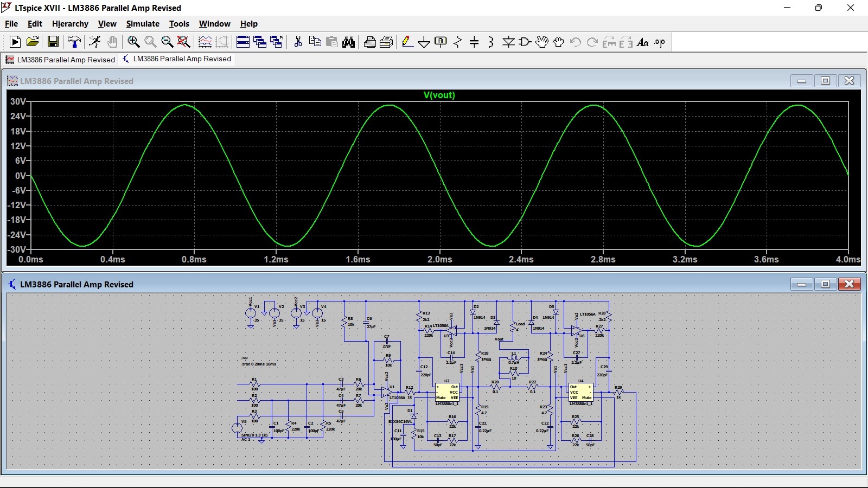Place a capacitor component
Viewport: 868px width, 488px height.
point(474,42)
